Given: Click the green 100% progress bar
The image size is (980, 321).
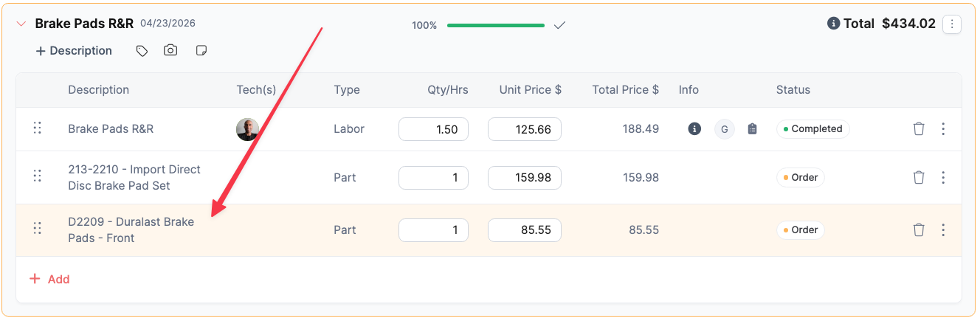Looking at the screenshot, I should click(x=495, y=25).
